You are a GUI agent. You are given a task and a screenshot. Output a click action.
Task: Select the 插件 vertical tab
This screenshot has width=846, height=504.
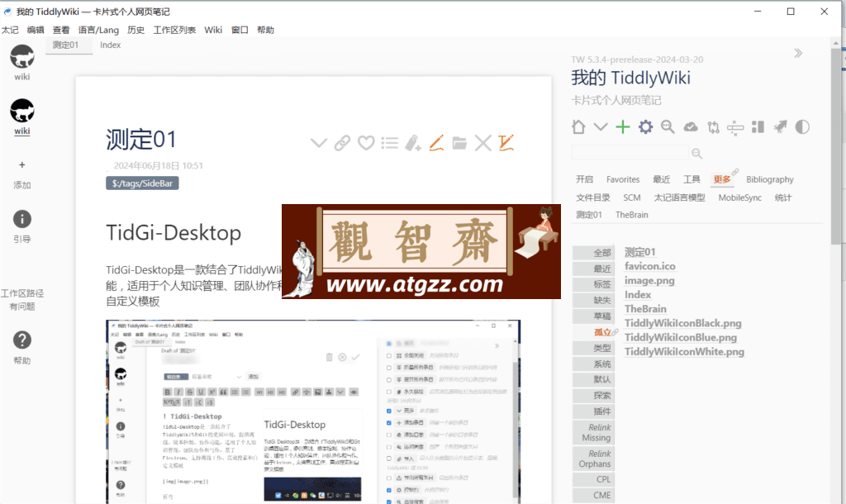pyautogui.click(x=593, y=411)
